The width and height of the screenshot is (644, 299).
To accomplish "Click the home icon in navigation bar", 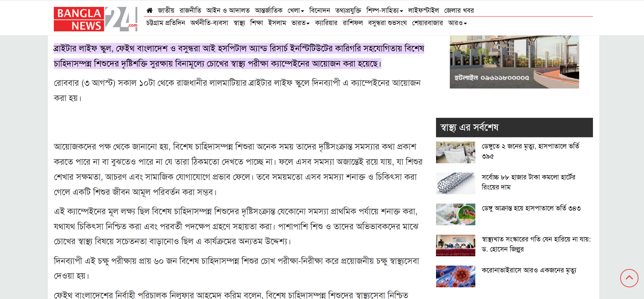I will tap(149, 10).
